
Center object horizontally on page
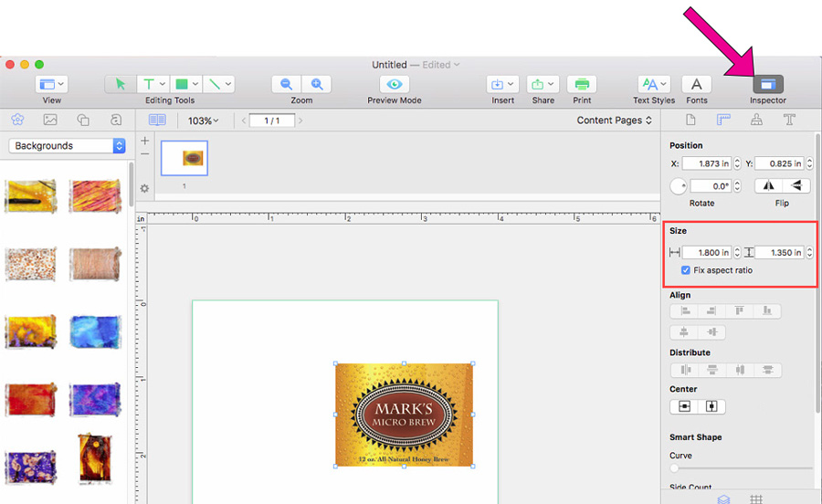tap(684, 406)
